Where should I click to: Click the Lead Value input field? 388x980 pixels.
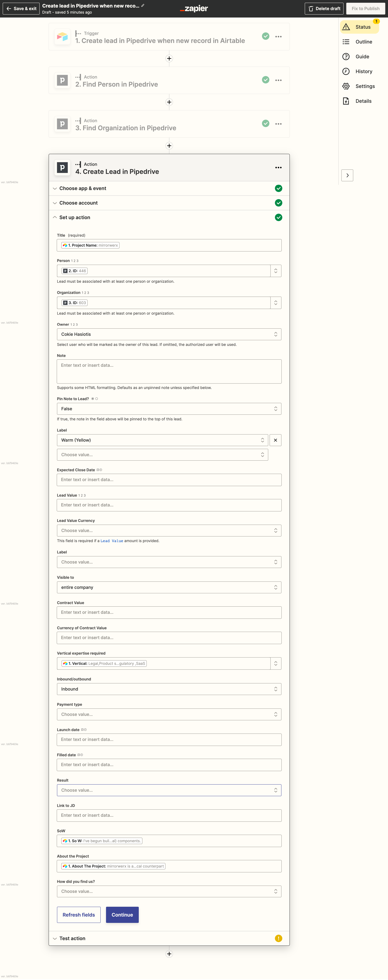click(x=169, y=505)
